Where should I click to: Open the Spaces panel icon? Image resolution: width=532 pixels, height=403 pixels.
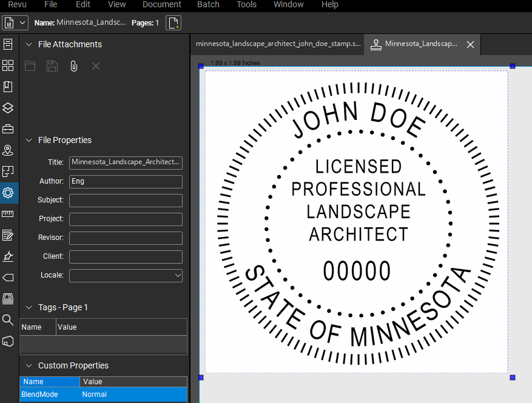click(x=8, y=172)
